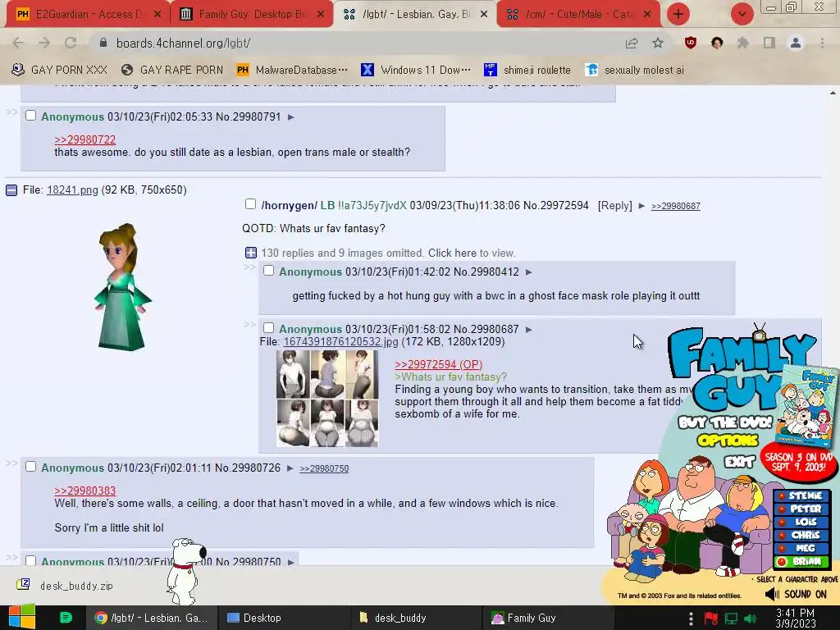Open the green app icon on the taskbar
840x630 pixels.
point(66,617)
